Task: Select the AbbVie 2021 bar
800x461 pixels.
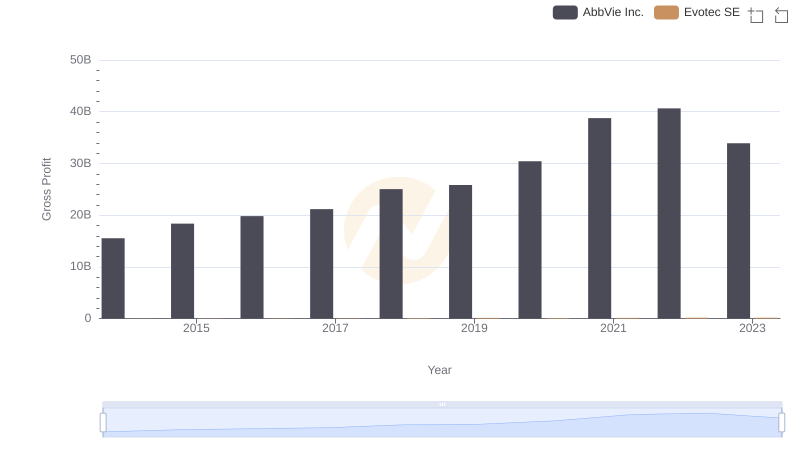Action: [x=599, y=218]
